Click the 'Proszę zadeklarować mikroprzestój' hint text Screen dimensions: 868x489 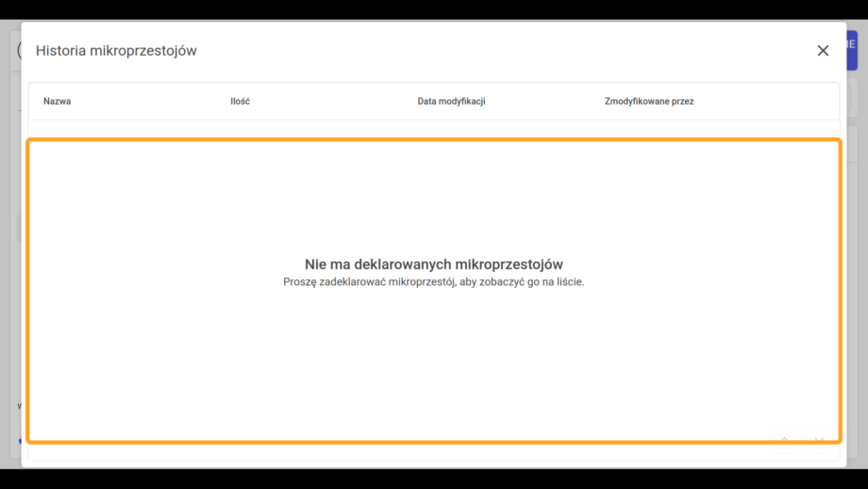[x=433, y=282]
